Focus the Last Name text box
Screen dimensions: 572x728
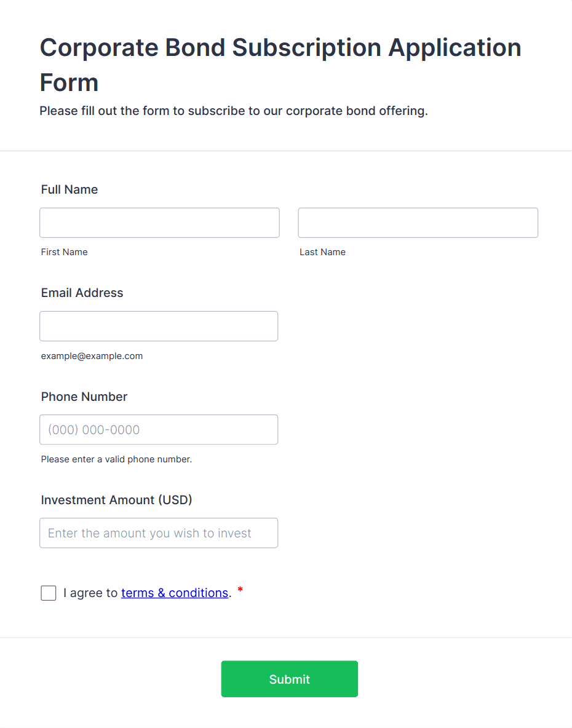418,223
